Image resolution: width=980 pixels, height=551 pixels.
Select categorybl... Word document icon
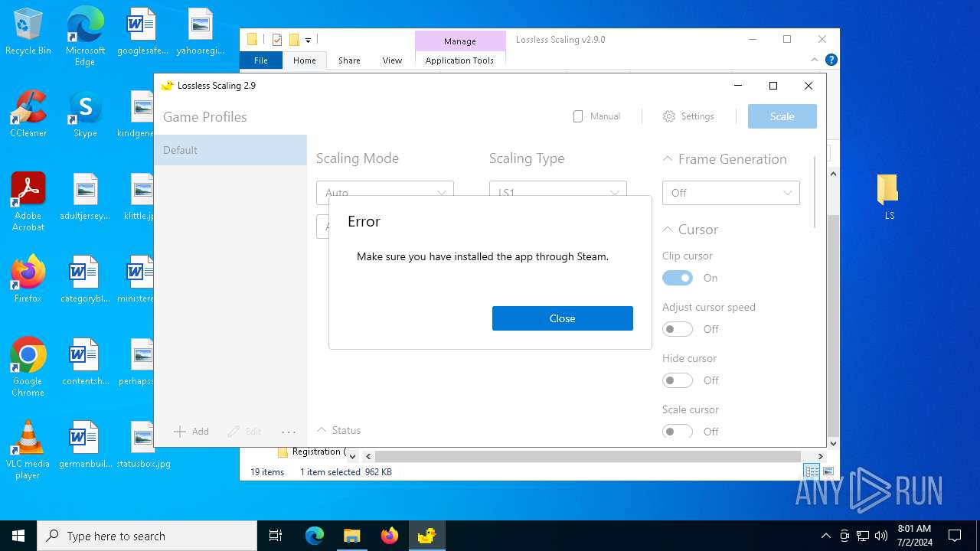click(85, 279)
